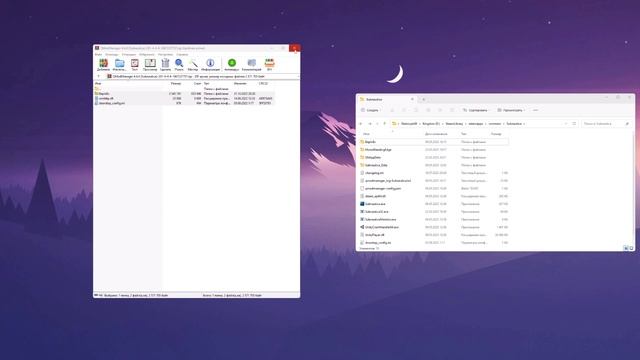Click the up-one-level arrow in WinRAR address bar
The height and width of the screenshot is (360, 640).
tap(98, 76)
